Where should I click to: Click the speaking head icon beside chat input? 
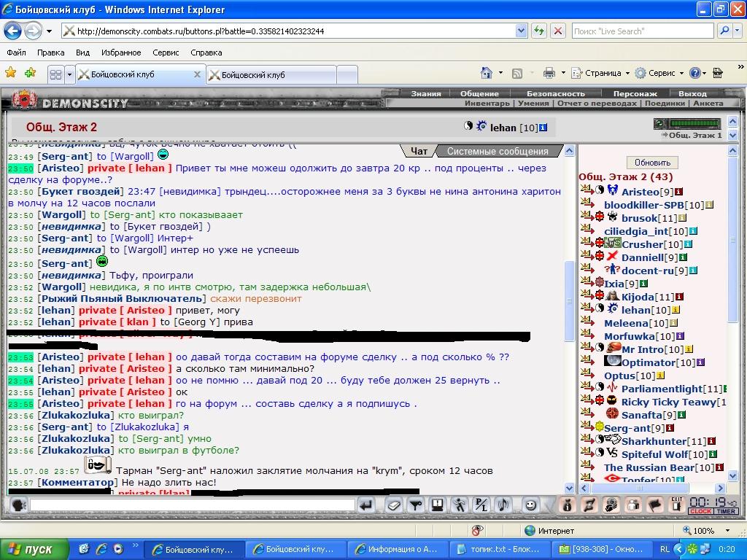[x=18, y=505]
